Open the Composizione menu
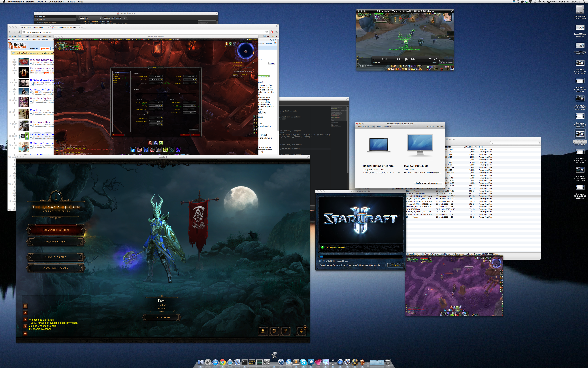 (56, 2)
